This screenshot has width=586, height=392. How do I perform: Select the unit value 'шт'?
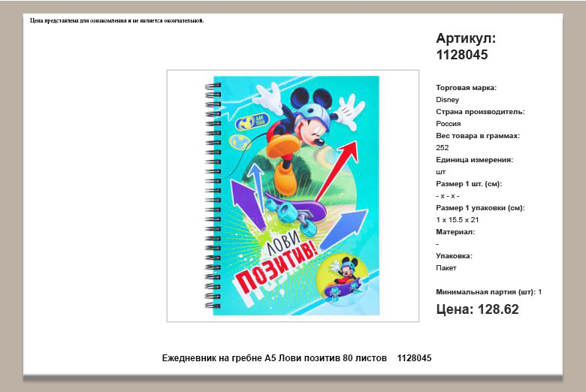(x=440, y=172)
